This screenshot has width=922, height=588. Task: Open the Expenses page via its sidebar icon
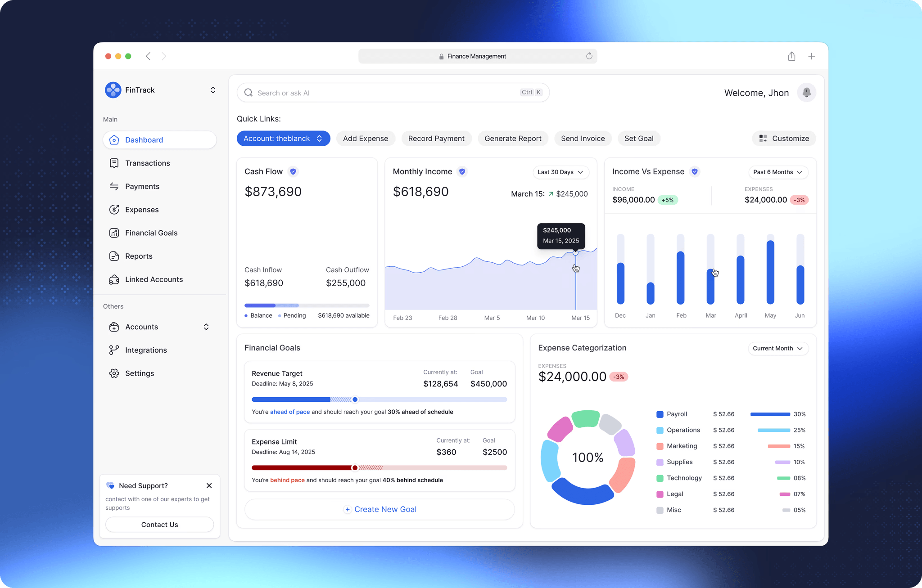114,209
